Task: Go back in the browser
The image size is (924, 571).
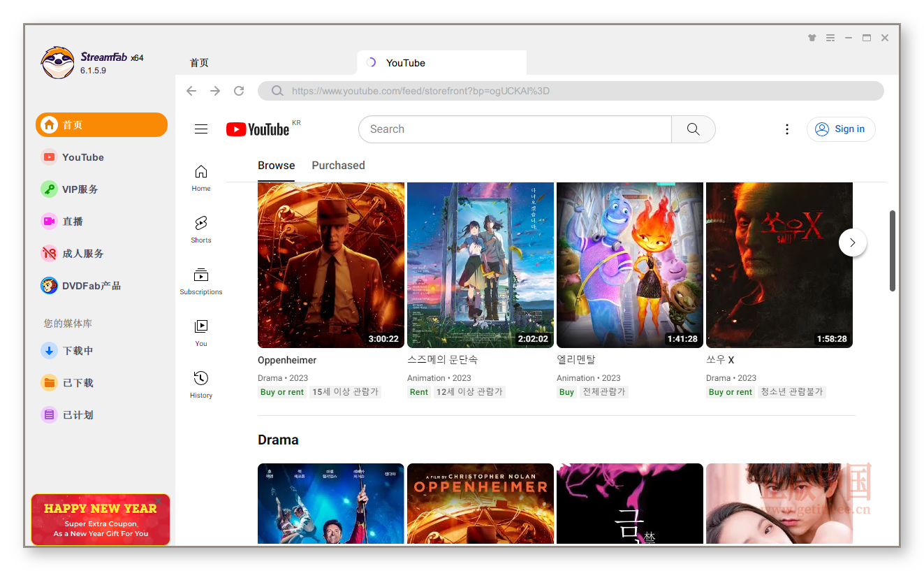Action: click(191, 91)
